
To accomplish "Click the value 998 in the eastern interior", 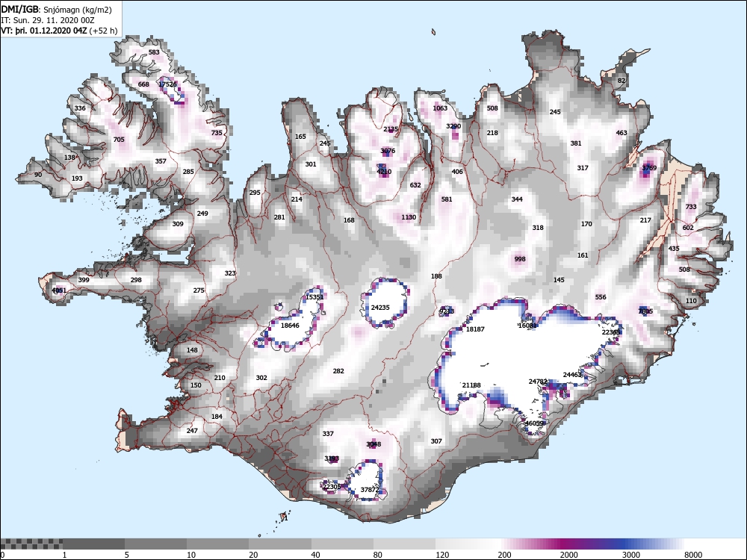I will pos(520,259).
